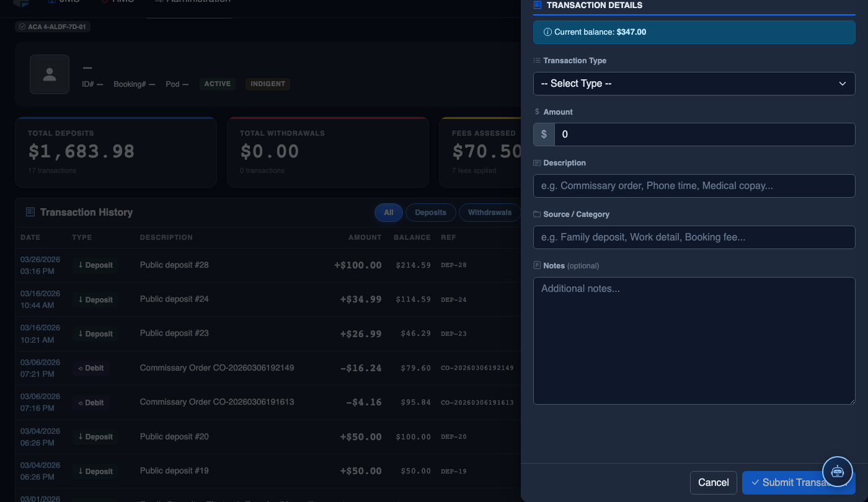Click the Deposit badge for Public deposit #28
The height and width of the screenshot is (502, 868).
[x=95, y=265]
